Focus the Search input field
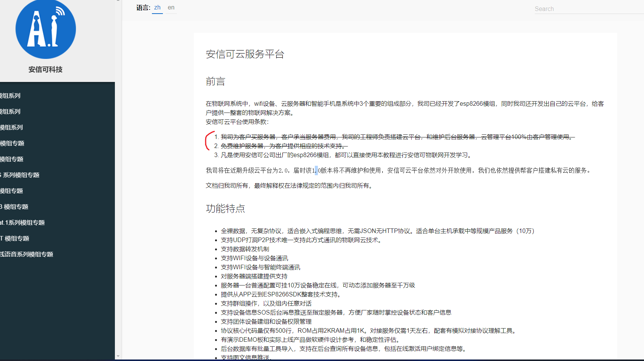This screenshot has width=644, height=361. 589,9
